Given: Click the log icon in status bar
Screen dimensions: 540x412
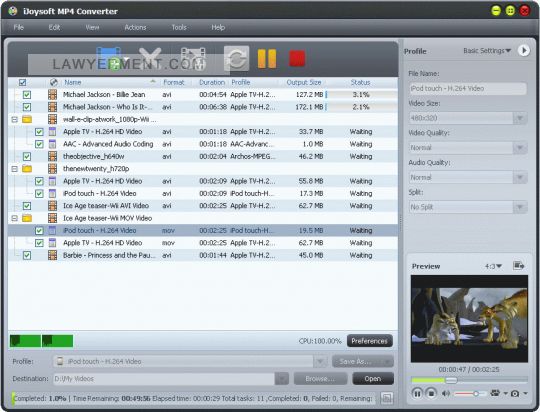Looking at the screenshot, I should [387, 398].
